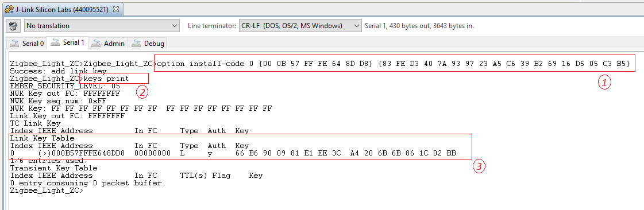Viewport: 644px width, 210px height.
Task: Click the red circled number 1 marker
Action: tap(604, 83)
